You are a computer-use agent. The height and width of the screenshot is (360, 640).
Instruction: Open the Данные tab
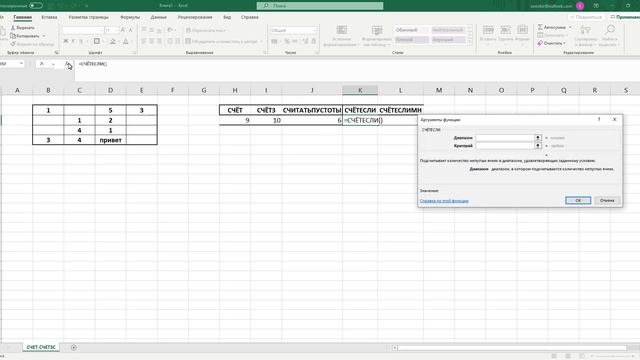point(158,17)
